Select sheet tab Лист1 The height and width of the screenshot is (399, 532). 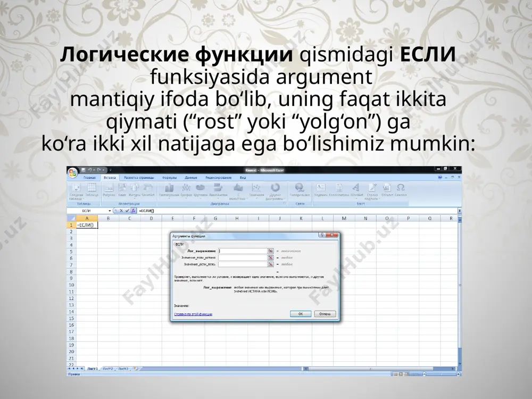coord(92,369)
